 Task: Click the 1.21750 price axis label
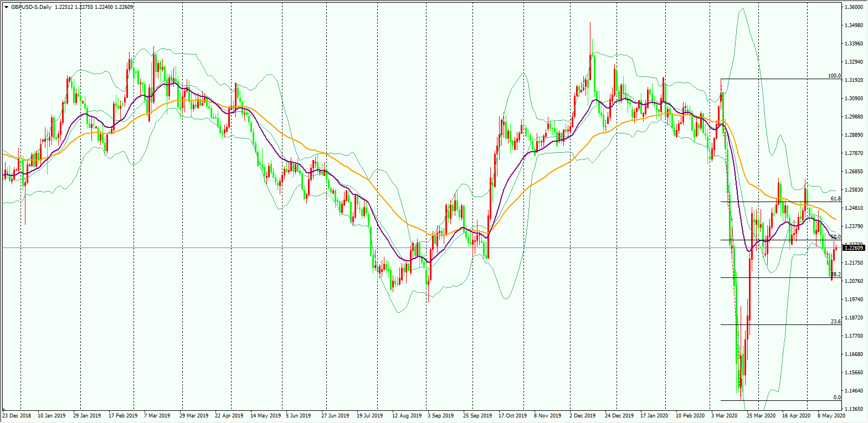click(x=854, y=263)
